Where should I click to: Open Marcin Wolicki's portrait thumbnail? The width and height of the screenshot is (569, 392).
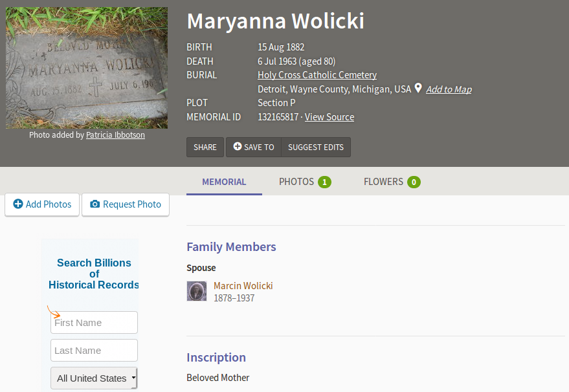click(197, 291)
